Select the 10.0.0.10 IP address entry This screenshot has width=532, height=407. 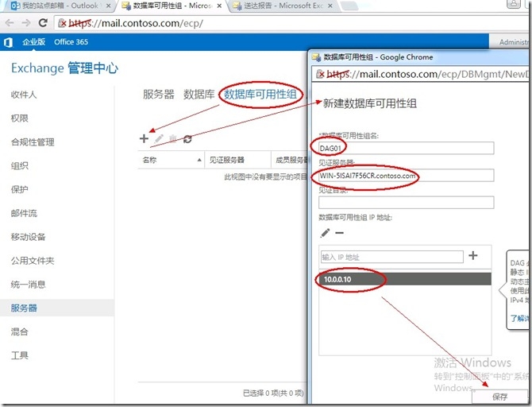point(405,279)
